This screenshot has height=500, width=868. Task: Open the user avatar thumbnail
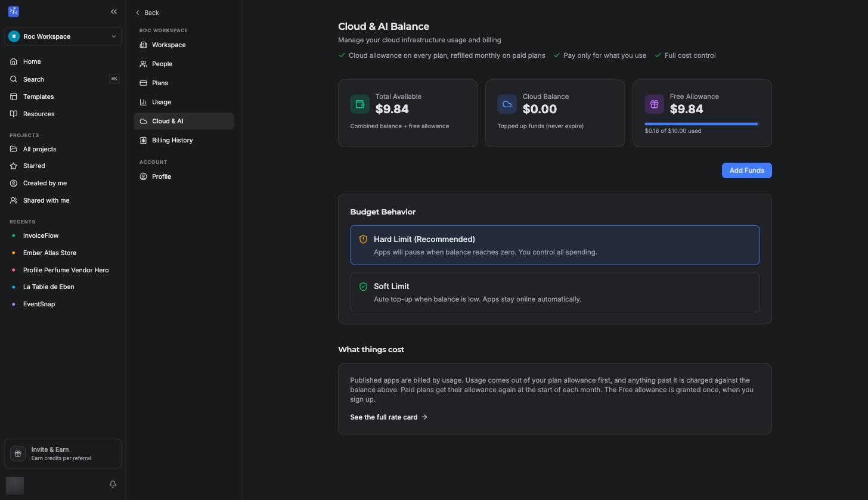click(x=15, y=485)
